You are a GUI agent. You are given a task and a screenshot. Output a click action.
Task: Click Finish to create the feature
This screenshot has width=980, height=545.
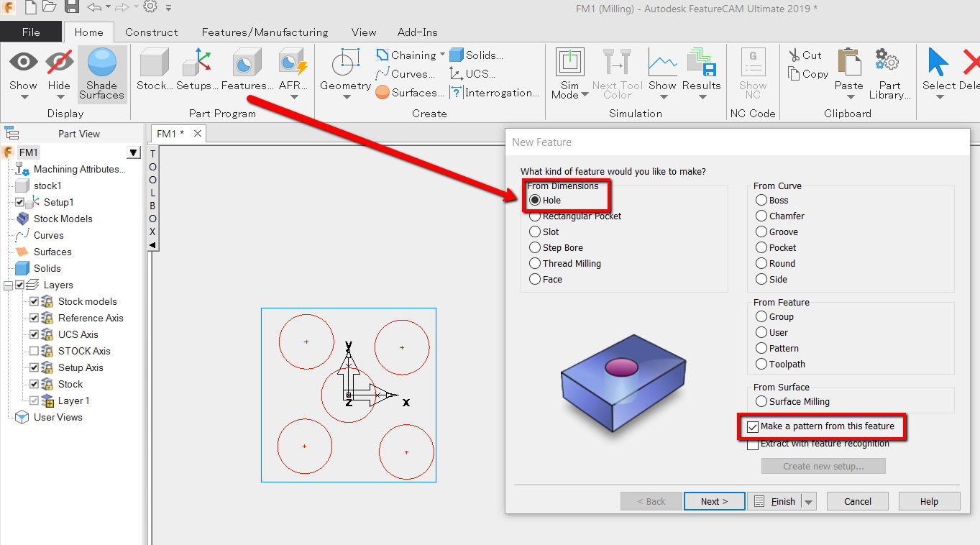pyautogui.click(x=778, y=500)
